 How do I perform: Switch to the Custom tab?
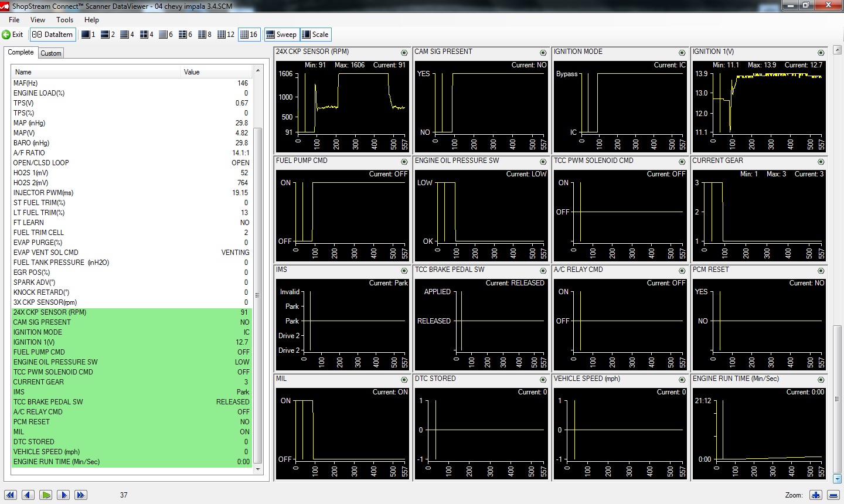point(51,53)
